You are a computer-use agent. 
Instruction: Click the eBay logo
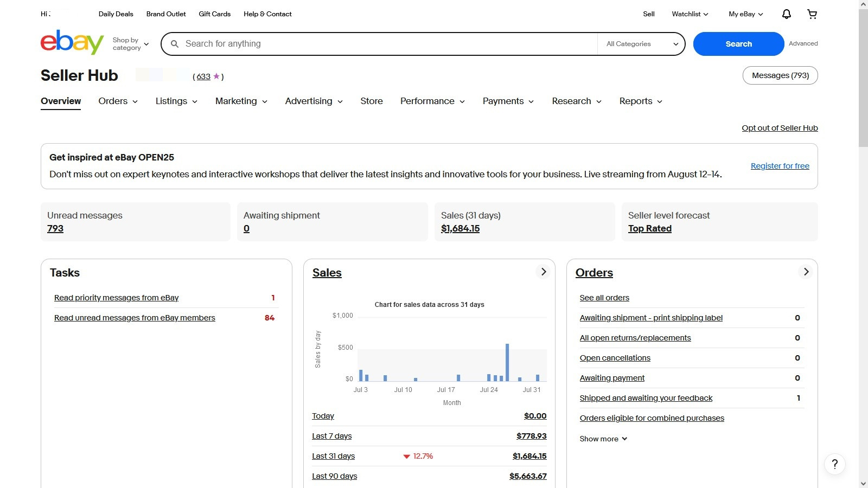click(x=72, y=42)
